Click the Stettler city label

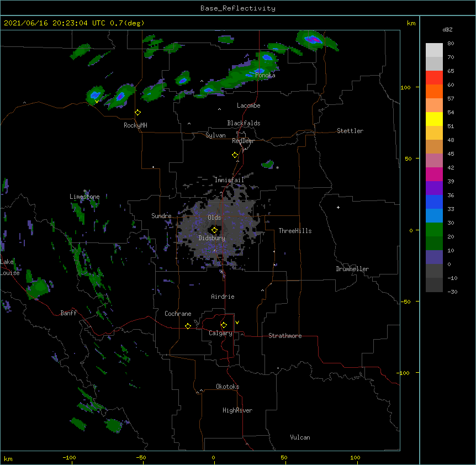[350, 131]
